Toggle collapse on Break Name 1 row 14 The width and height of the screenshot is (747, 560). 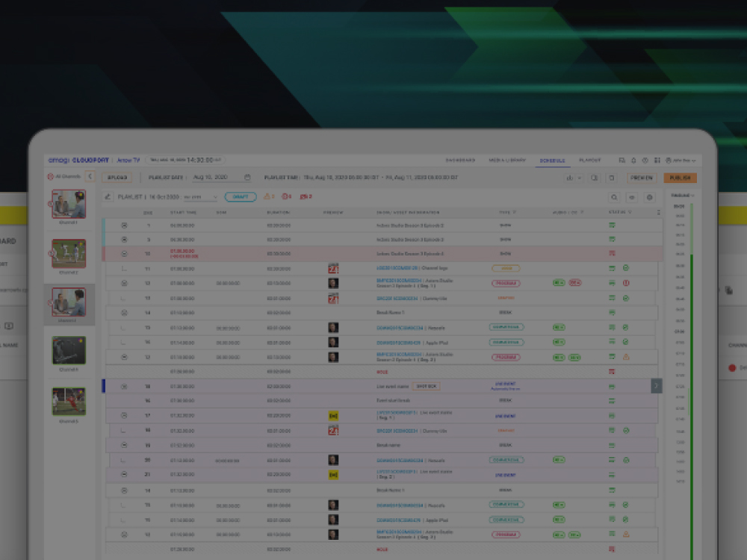124,313
